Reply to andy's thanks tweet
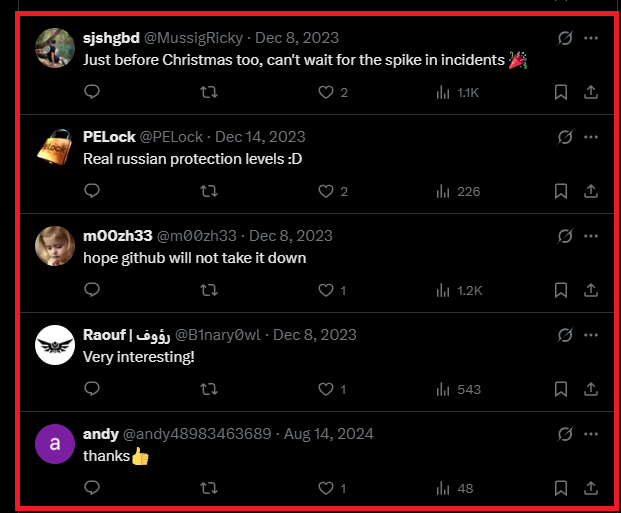This screenshot has width=621, height=513. (x=92, y=488)
